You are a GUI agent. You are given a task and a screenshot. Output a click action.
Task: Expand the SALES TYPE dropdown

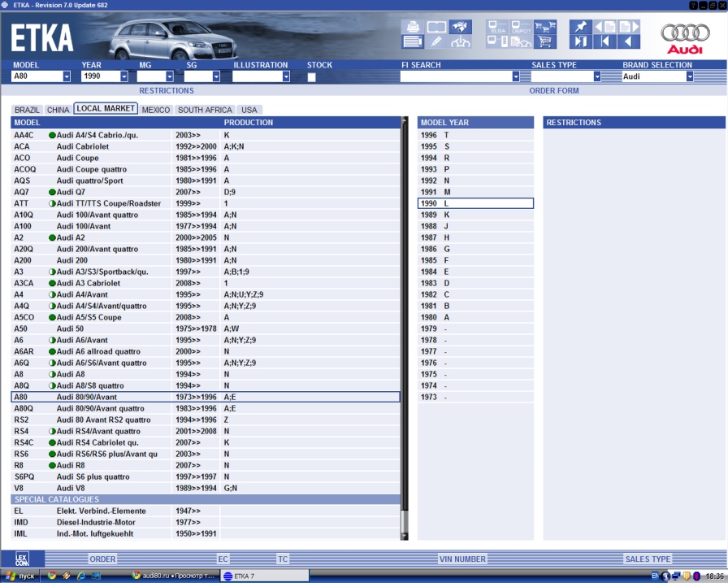pyautogui.click(x=596, y=76)
